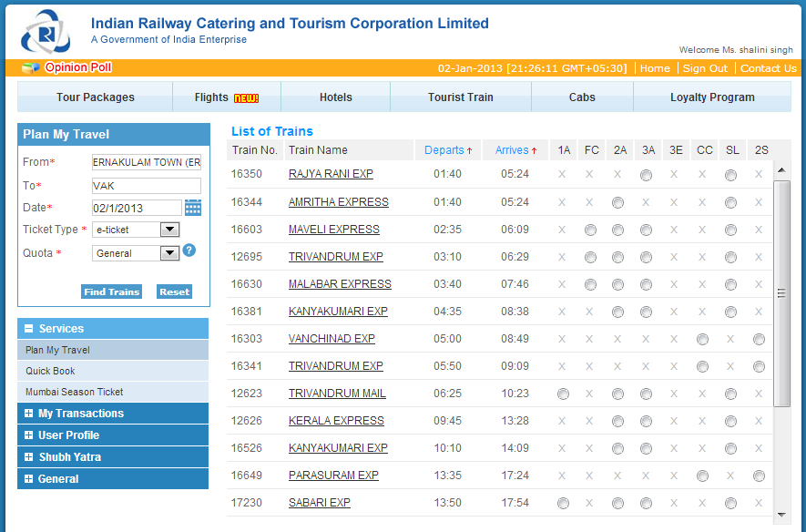Open the Hotels tab

336,97
